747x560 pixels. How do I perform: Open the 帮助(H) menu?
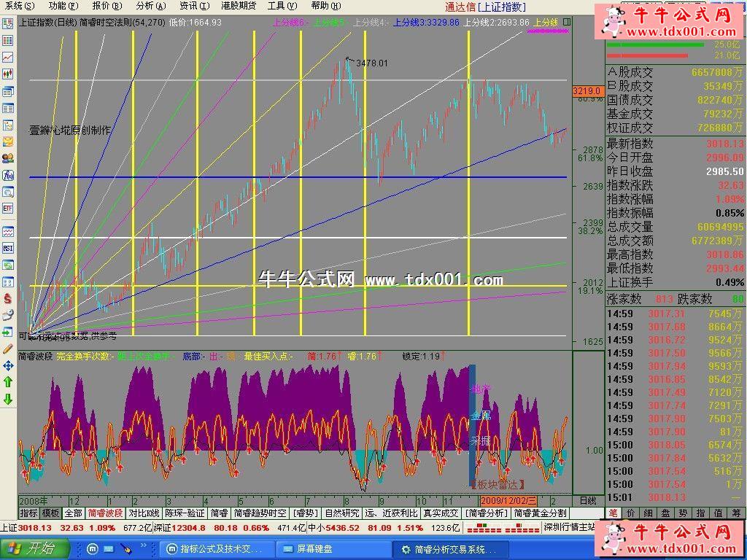tap(326, 6)
